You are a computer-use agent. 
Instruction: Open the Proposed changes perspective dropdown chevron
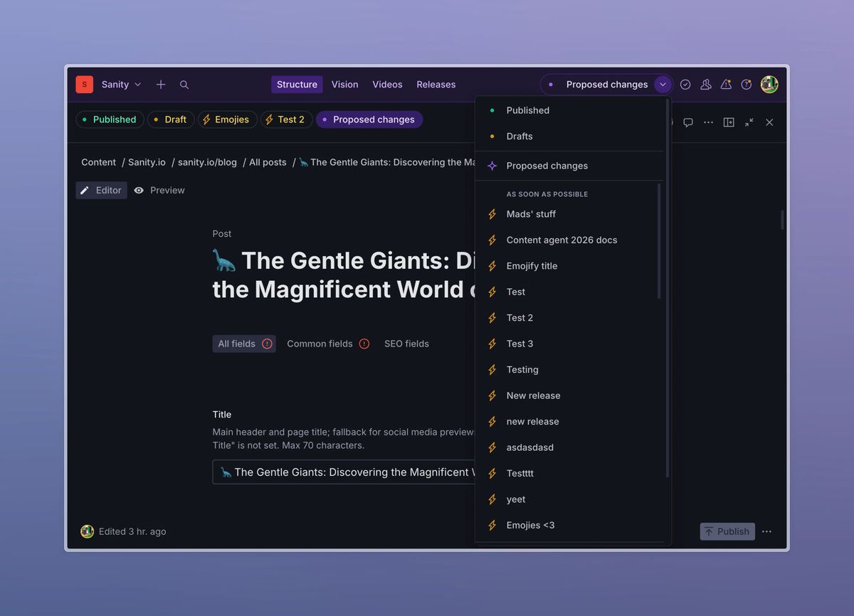tap(663, 84)
